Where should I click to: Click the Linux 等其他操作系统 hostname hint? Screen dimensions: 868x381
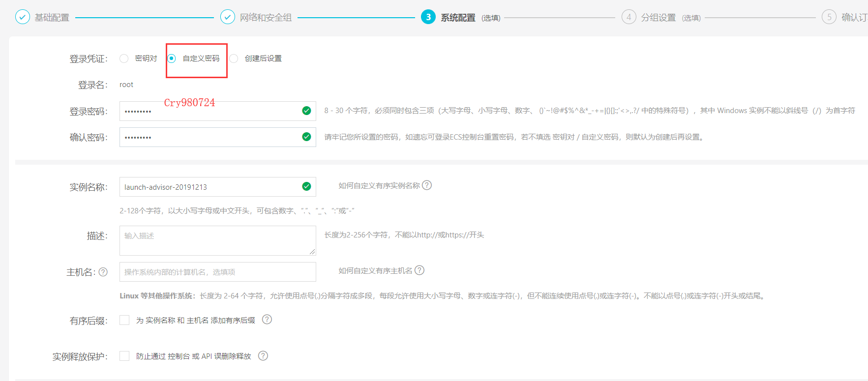pyautogui.click(x=443, y=296)
